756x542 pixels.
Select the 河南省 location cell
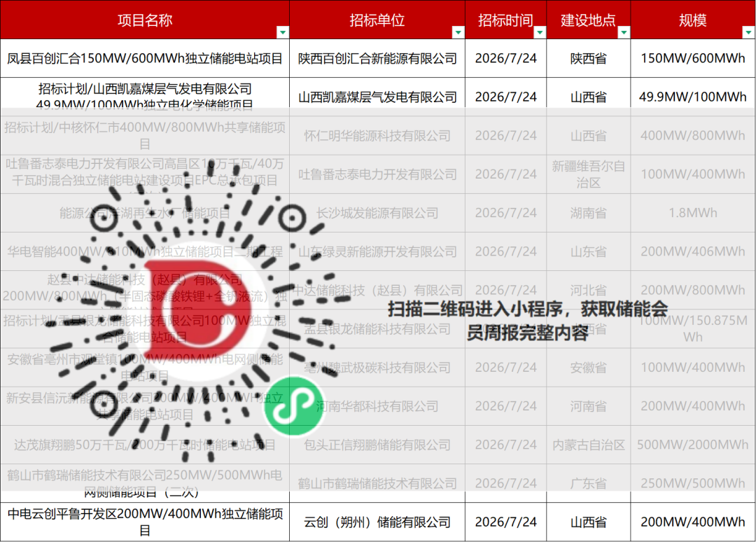point(588,406)
